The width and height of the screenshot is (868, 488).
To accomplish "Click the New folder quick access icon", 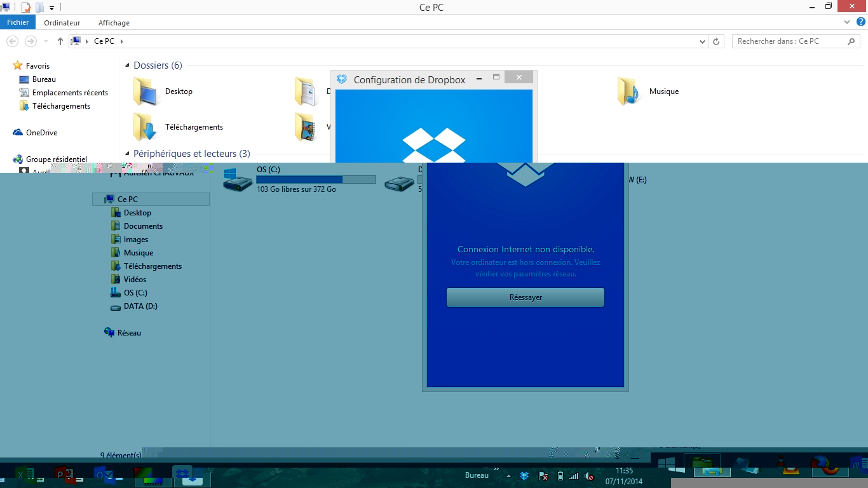I will (39, 7).
